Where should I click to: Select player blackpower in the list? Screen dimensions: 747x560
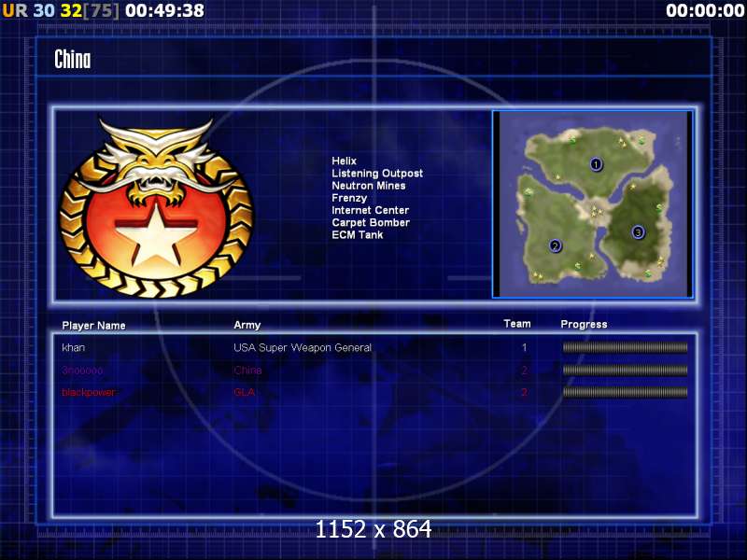[x=89, y=392]
